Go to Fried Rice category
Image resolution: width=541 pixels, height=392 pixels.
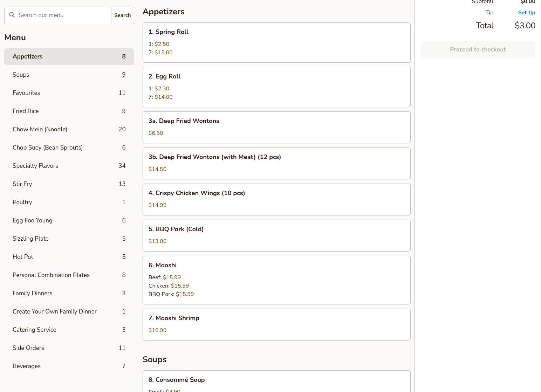coord(69,111)
